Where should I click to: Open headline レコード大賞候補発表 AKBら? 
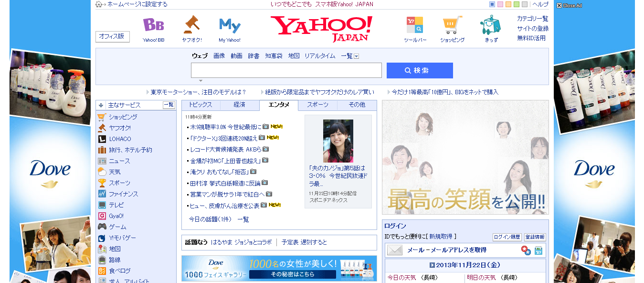226,149
